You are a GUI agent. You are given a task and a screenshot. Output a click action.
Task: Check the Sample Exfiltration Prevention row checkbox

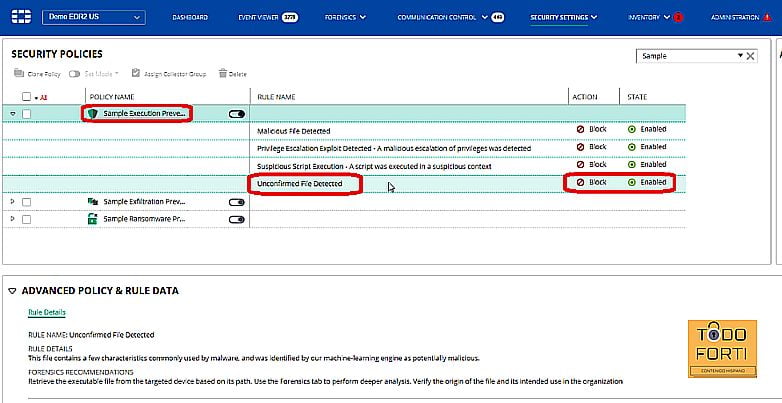tap(27, 202)
